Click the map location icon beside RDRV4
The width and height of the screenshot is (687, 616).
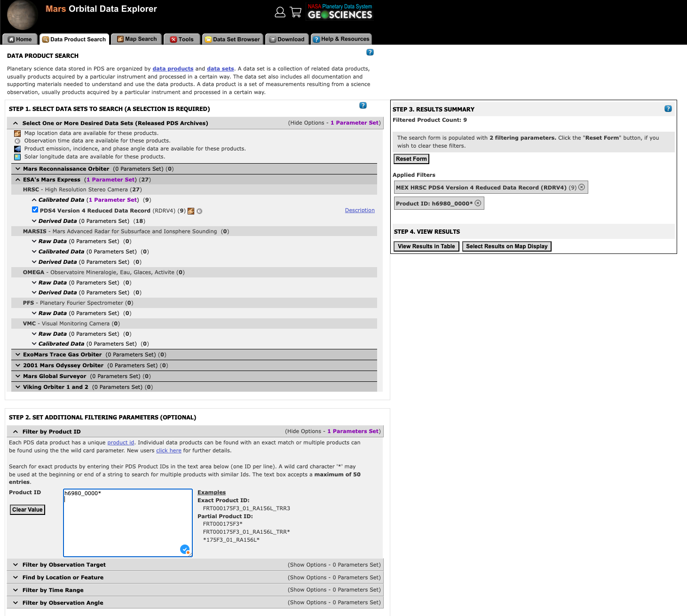[191, 211]
